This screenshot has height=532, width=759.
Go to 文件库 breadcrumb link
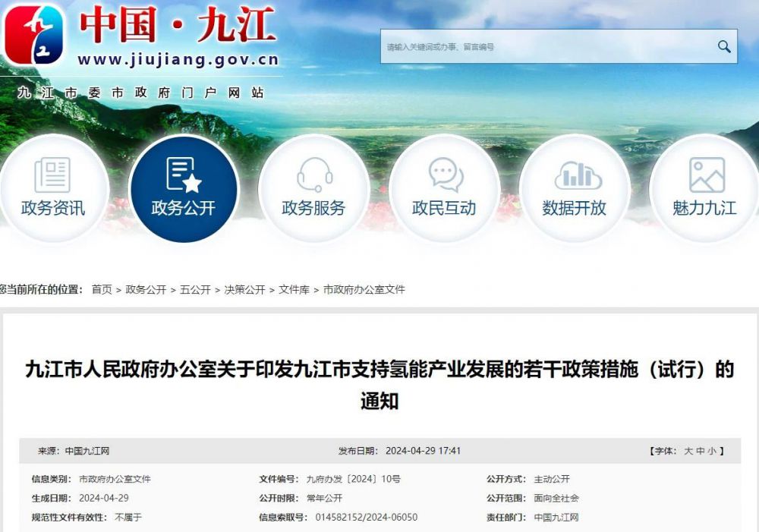click(294, 290)
